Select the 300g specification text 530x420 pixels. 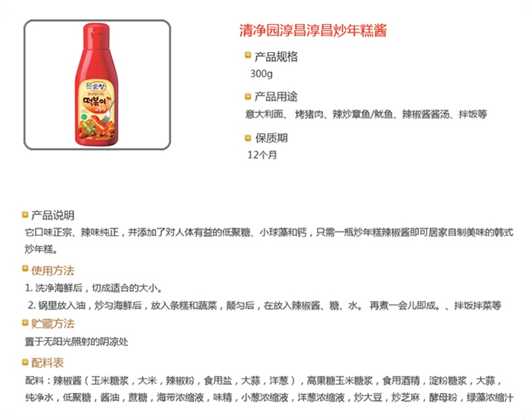[261, 74]
